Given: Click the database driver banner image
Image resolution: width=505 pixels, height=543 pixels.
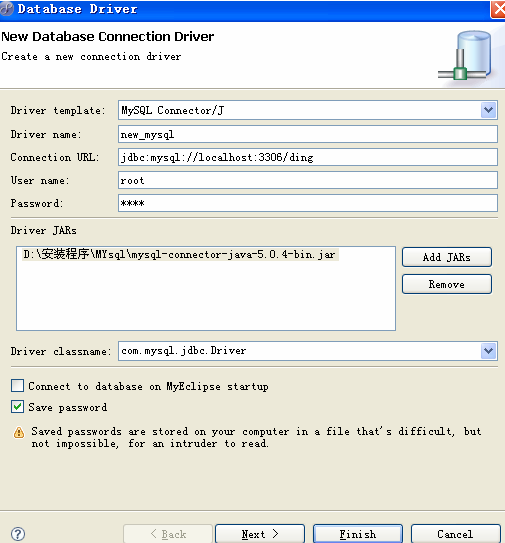Looking at the screenshot, I should pyautogui.click(x=467, y=55).
